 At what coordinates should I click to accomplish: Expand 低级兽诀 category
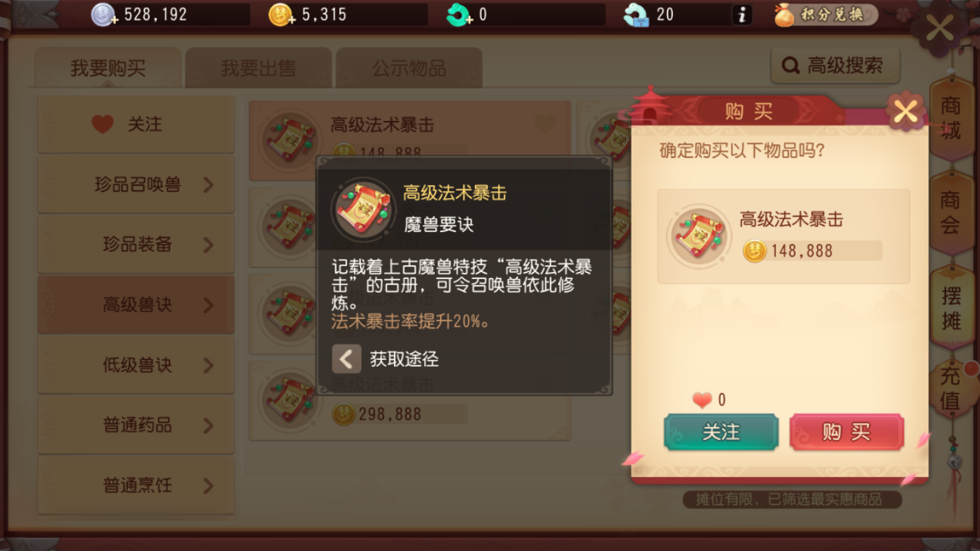pos(136,365)
